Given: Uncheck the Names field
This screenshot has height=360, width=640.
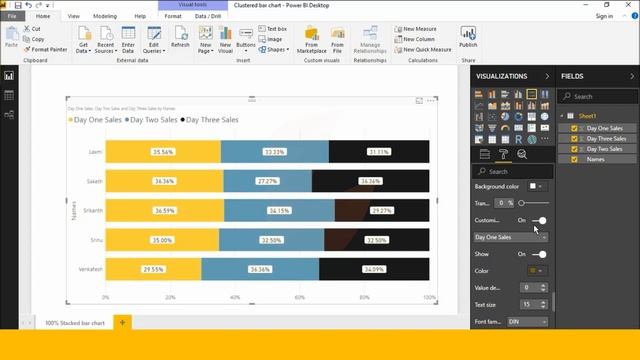Looking at the screenshot, I should [x=574, y=160].
